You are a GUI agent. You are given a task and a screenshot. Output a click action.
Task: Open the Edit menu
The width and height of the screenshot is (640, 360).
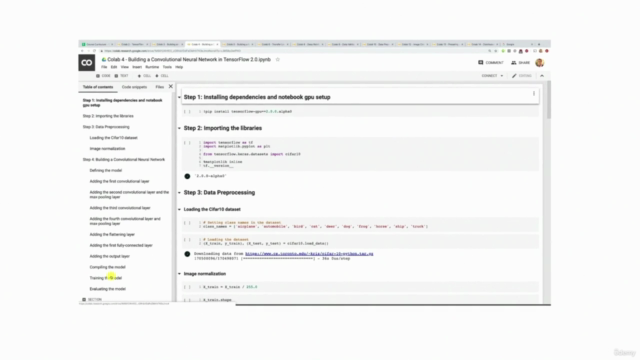click(113, 67)
